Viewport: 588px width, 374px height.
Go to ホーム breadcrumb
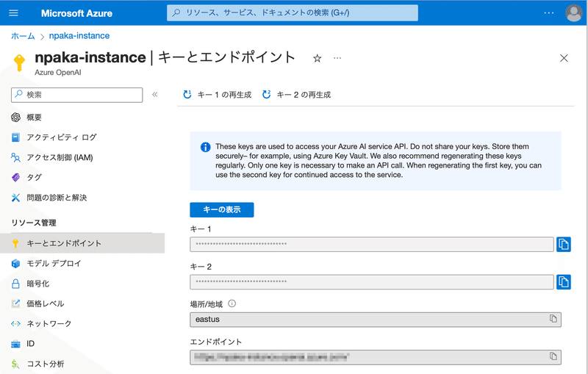23,36
